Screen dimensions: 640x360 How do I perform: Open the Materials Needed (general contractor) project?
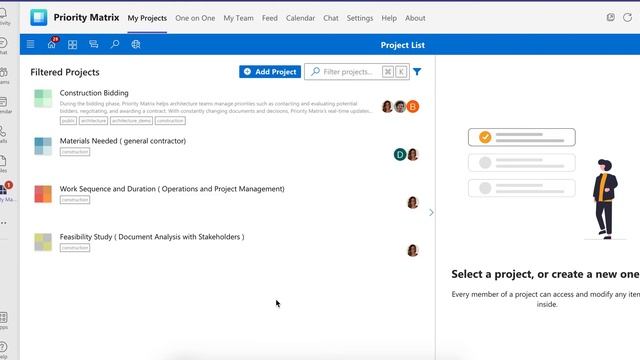coord(123,141)
